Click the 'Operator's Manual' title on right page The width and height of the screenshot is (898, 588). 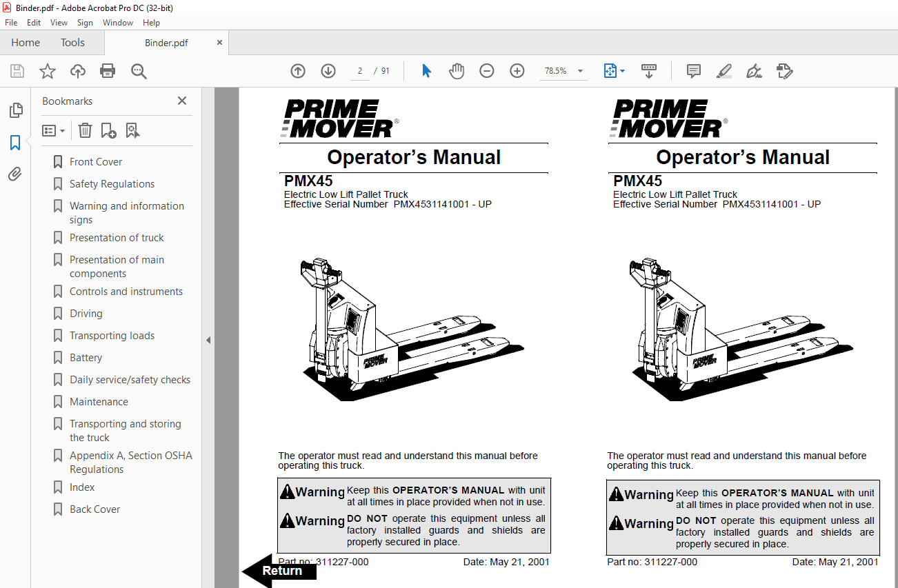click(x=743, y=157)
